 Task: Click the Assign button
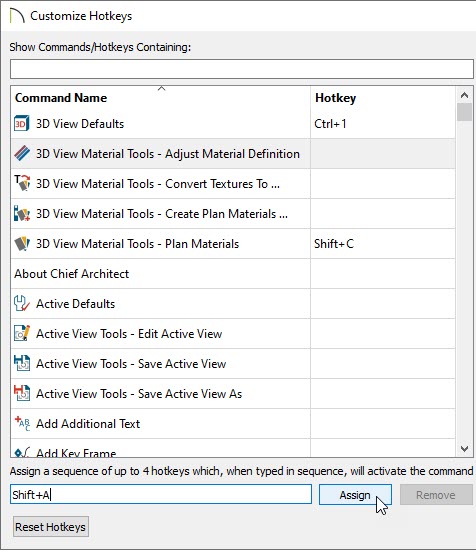[355, 495]
